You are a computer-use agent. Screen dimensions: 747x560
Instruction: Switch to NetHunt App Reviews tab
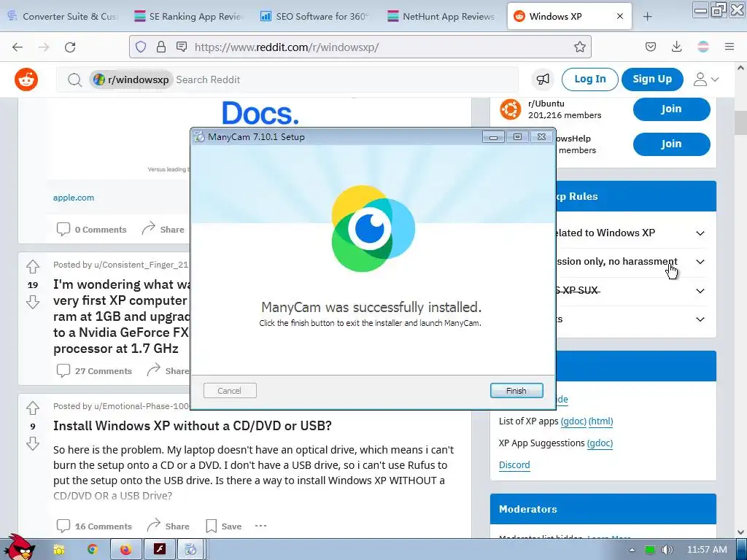tap(441, 16)
